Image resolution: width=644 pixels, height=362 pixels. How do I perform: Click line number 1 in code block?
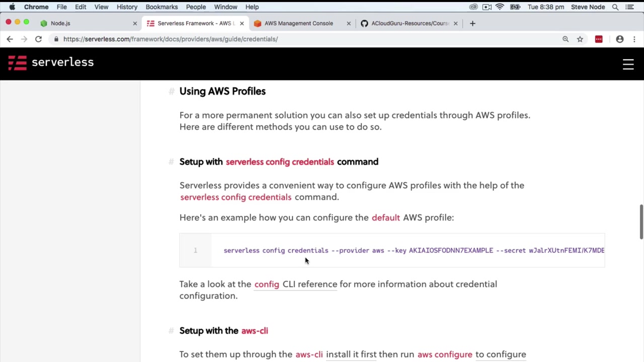pyautogui.click(x=195, y=250)
